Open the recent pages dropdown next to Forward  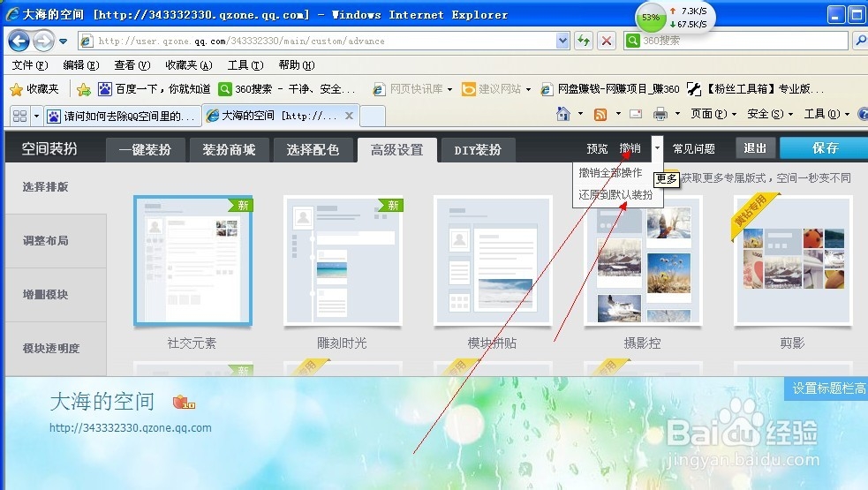[x=63, y=41]
